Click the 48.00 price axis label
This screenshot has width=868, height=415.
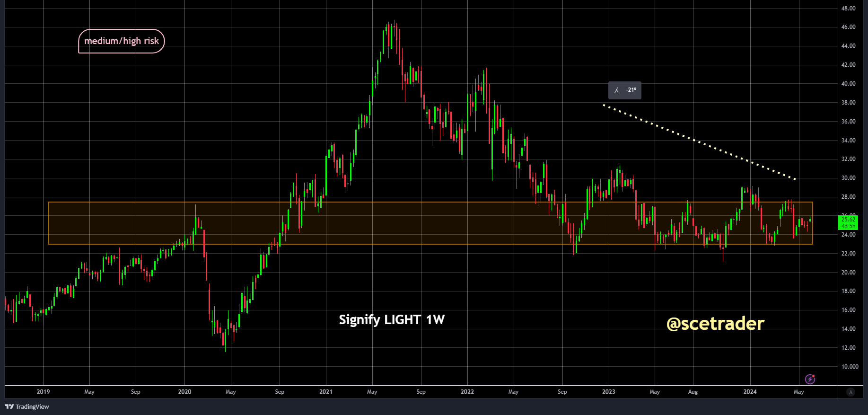848,9
